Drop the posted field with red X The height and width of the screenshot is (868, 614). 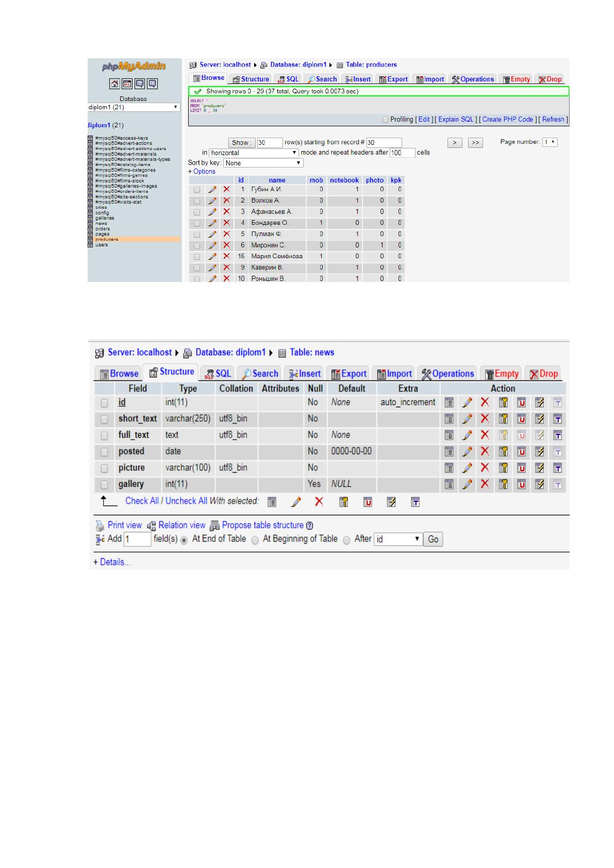[485, 451]
